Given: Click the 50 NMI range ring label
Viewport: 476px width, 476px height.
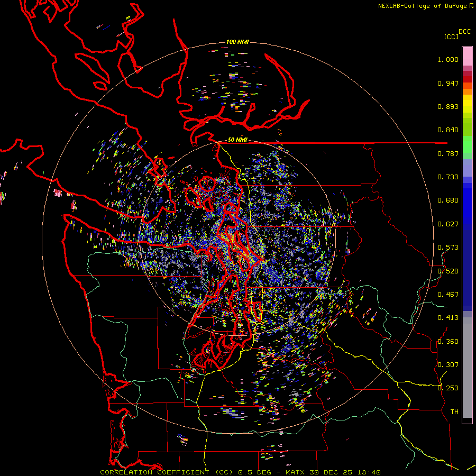Looking at the screenshot, I should point(237,140).
